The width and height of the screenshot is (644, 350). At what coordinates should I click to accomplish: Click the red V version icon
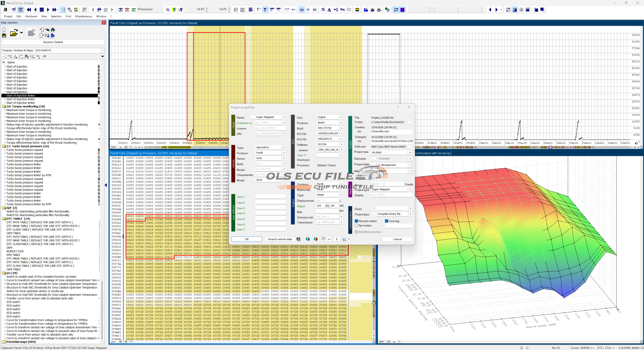(x=127, y=10)
